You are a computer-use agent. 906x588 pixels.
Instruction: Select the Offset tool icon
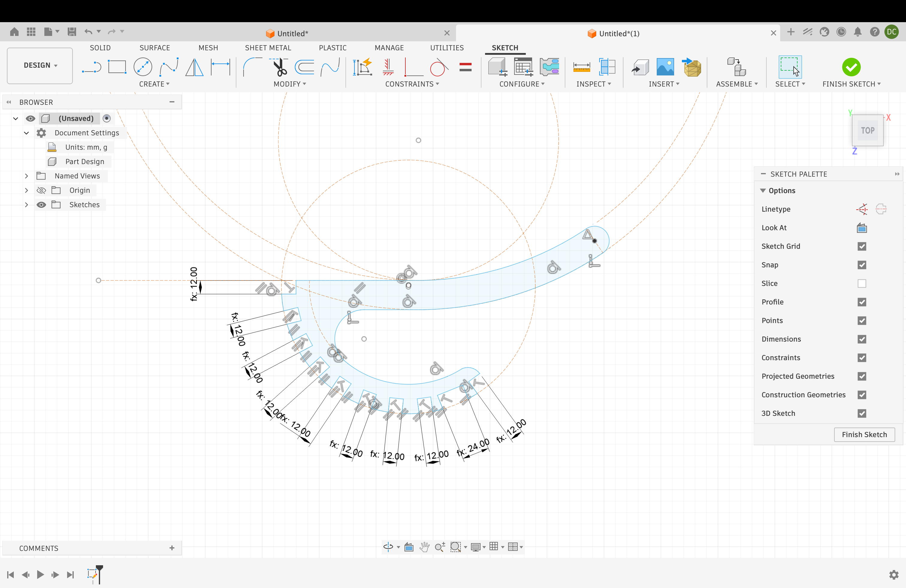tap(304, 67)
